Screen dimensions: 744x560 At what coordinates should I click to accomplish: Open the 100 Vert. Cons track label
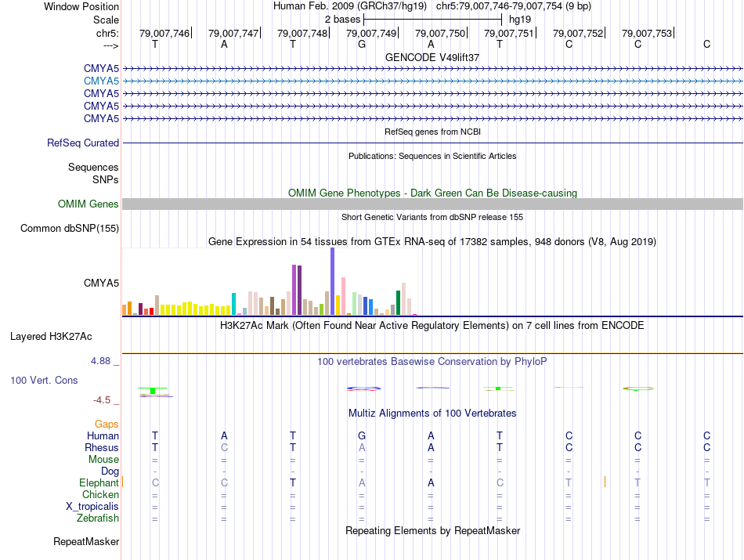click(44, 380)
